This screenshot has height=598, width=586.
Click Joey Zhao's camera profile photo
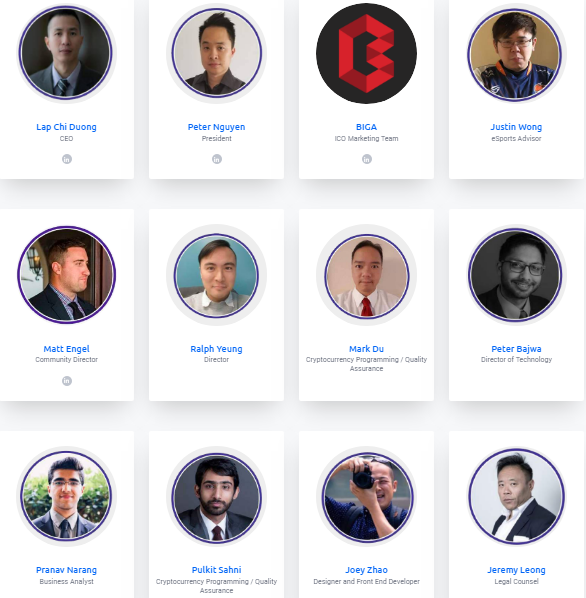367,497
